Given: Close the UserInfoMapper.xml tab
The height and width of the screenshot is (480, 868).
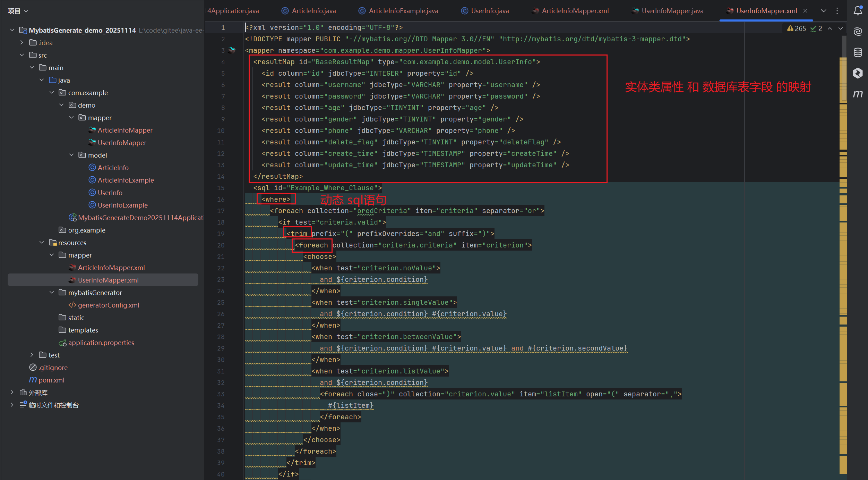Looking at the screenshot, I should coord(805,11).
